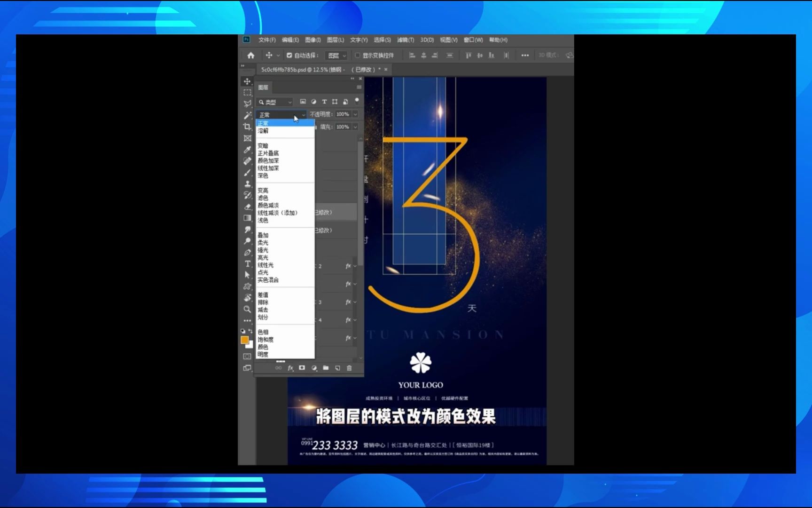
Task: Click the Quick Mask mode icon
Action: [247, 357]
